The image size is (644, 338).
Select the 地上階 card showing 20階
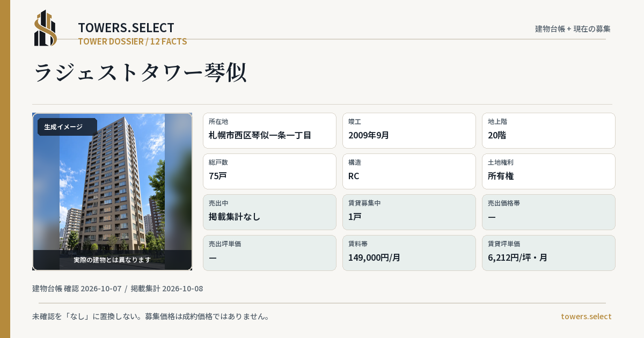coord(548,130)
